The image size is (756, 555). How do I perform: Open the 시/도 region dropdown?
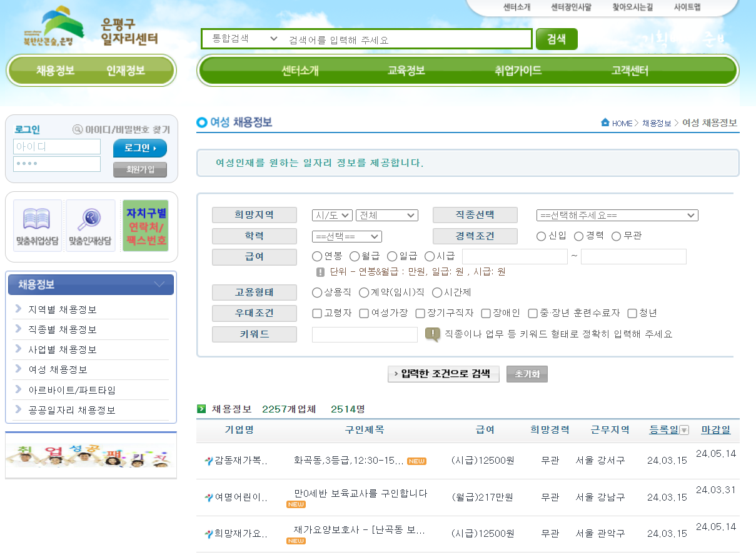(x=332, y=215)
